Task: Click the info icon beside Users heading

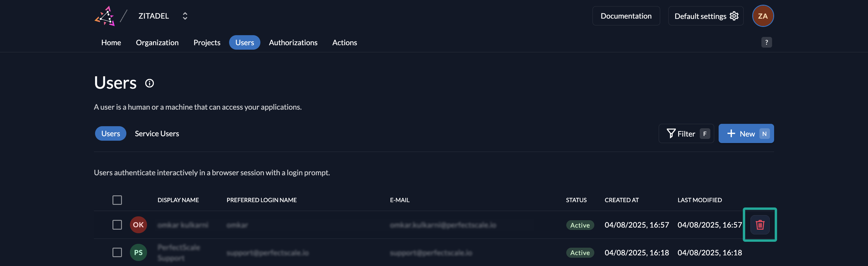Action: point(149,83)
